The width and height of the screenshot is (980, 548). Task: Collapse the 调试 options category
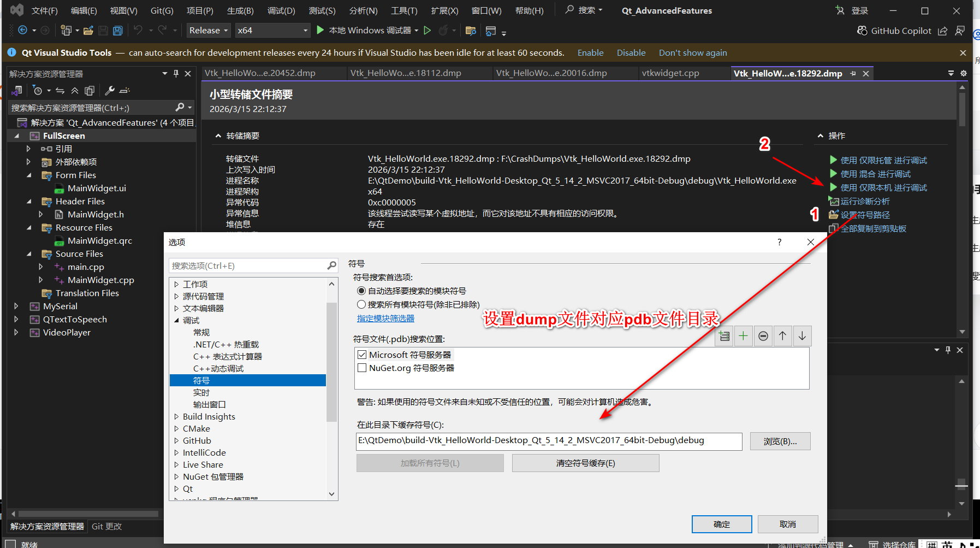click(176, 320)
